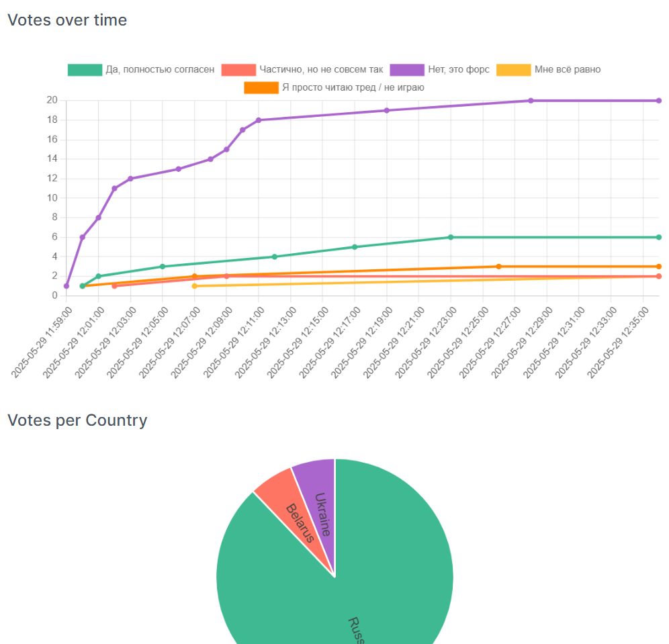Toggle the 'Частично, но не совсем так' legend text
Screen dimensions: 669x644
pyautogui.click(x=321, y=69)
